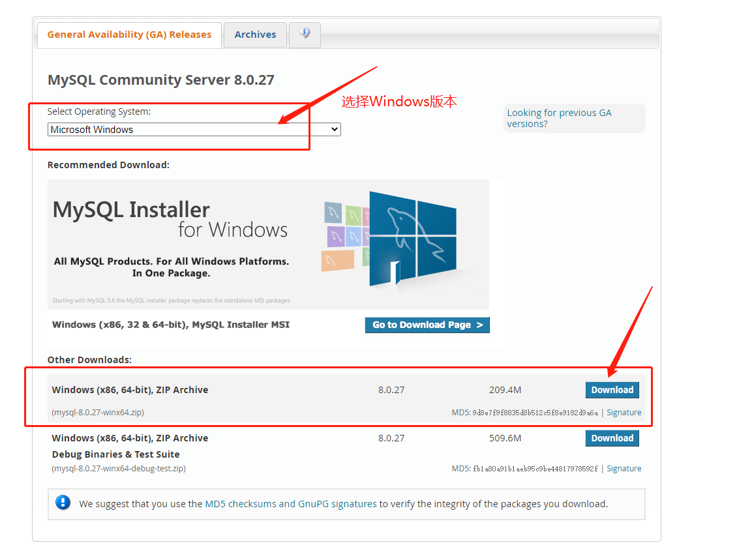737x560 pixels.
Task: Download the Debug Binaries & Test Suite package
Action: click(612, 438)
